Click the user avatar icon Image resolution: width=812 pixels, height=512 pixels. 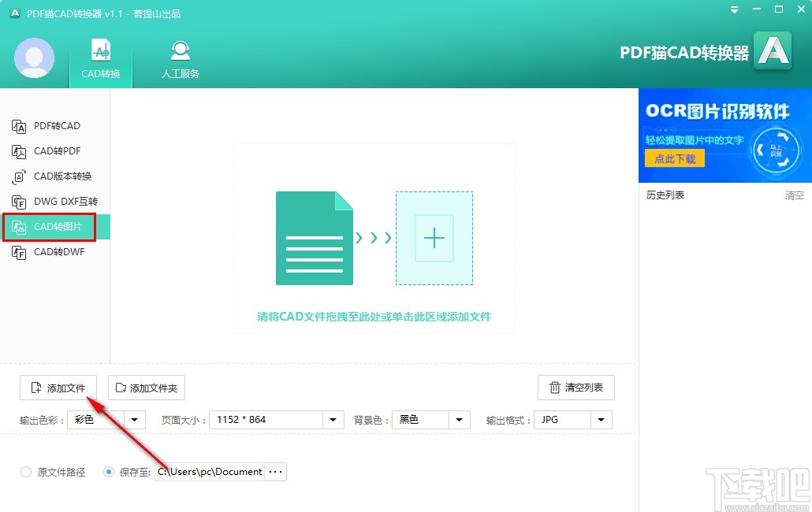point(34,58)
